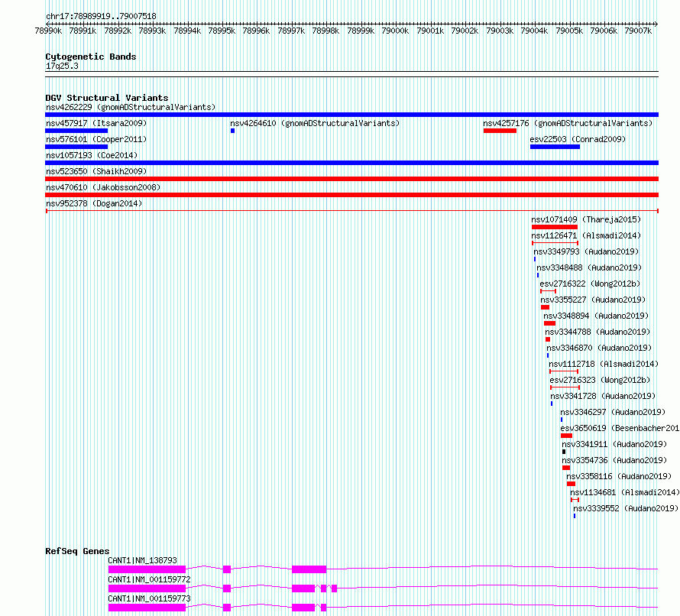Click the red bar under nsv470610
The width and height of the screenshot is (680, 616).
click(x=351, y=195)
